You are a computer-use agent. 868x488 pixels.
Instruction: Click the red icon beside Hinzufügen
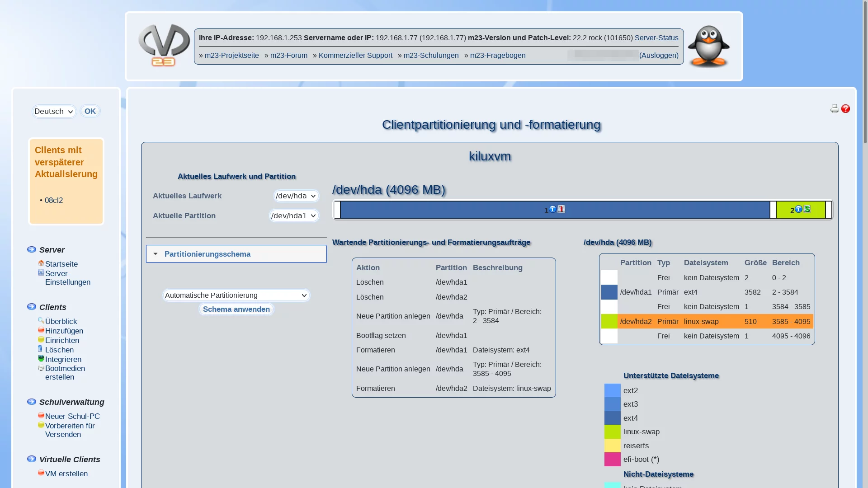click(41, 330)
